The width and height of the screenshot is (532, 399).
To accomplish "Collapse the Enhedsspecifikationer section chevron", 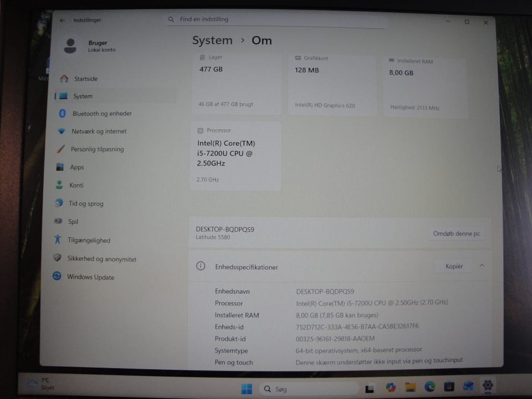I will click(482, 265).
